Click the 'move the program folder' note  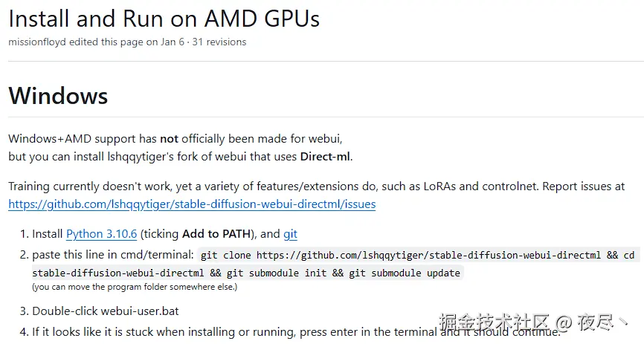click(134, 287)
